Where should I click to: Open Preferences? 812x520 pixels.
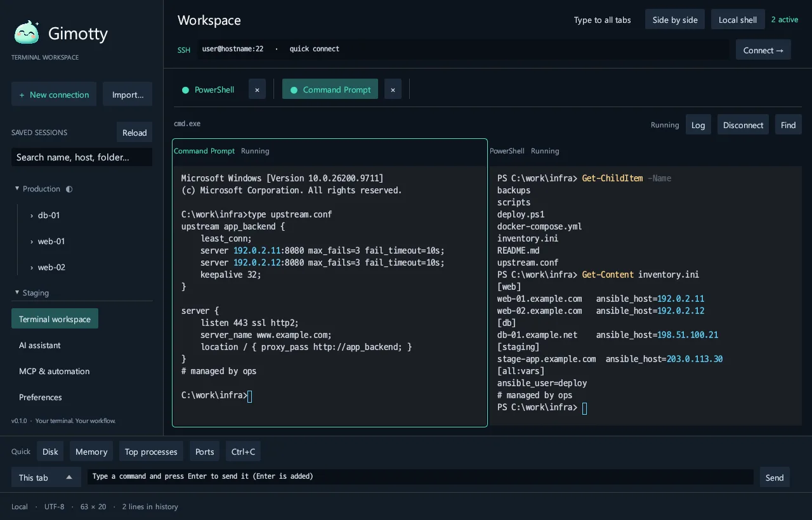(41, 397)
